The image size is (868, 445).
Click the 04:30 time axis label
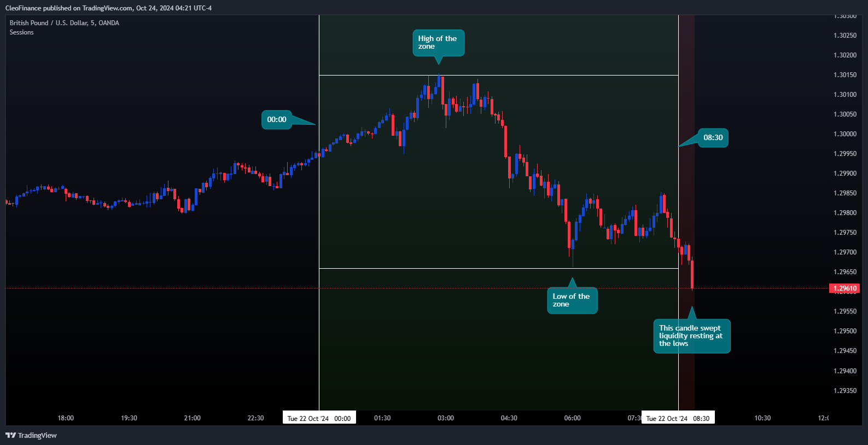tap(509, 418)
